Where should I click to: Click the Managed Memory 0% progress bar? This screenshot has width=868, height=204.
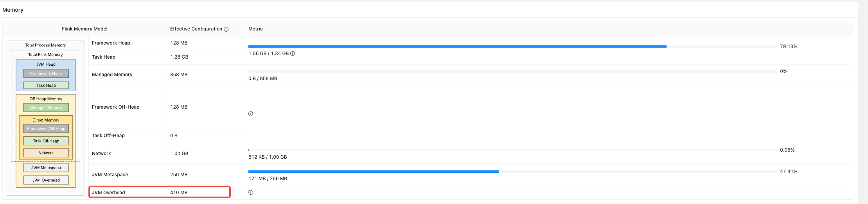[x=512, y=72]
